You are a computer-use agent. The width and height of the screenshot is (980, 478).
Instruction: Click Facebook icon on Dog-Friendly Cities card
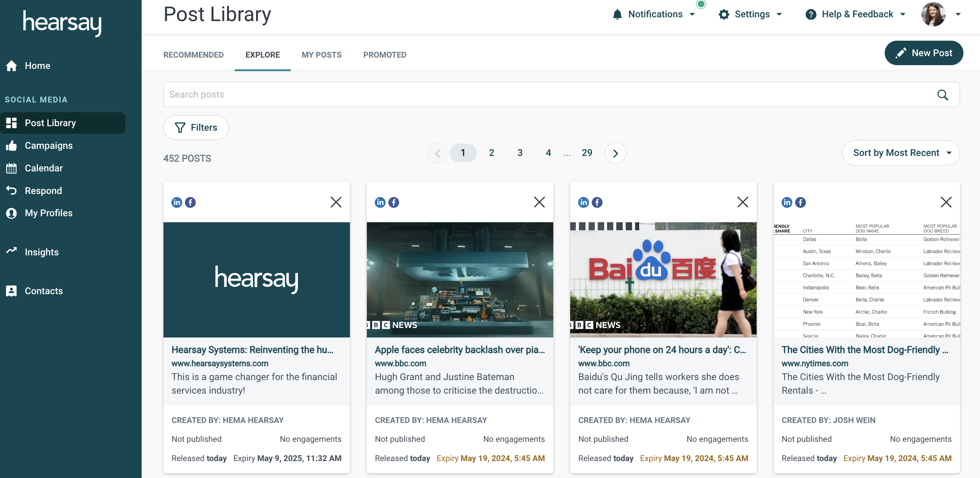pos(800,202)
